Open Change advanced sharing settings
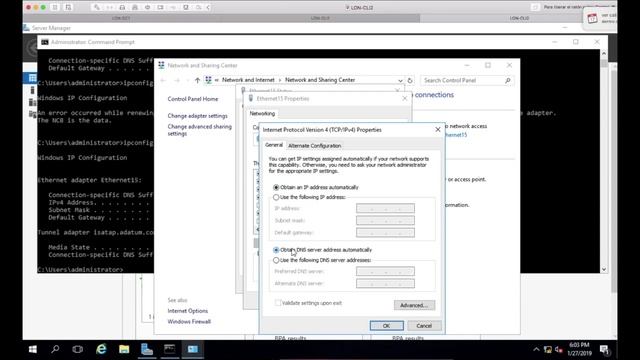The width and height of the screenshot is (640, 360). pyautogui.click(x=199, y=130)
